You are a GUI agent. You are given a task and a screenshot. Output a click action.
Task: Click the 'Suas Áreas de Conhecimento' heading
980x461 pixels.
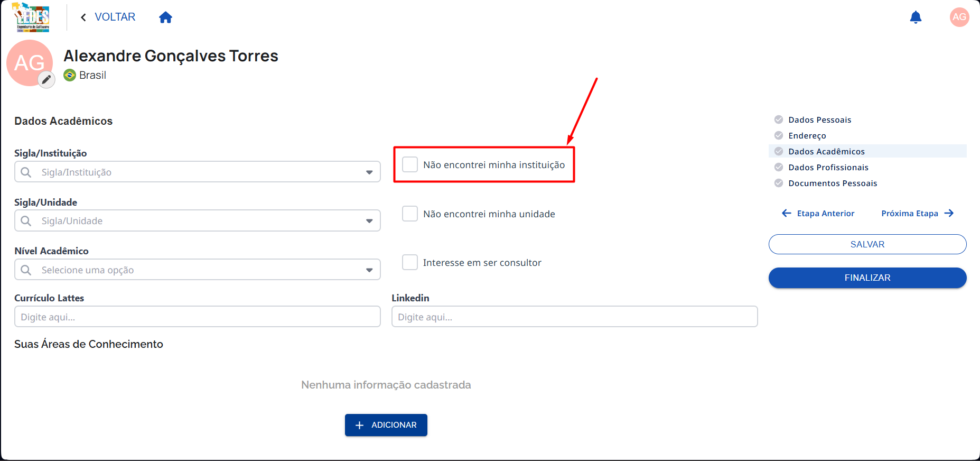[89, 344]
